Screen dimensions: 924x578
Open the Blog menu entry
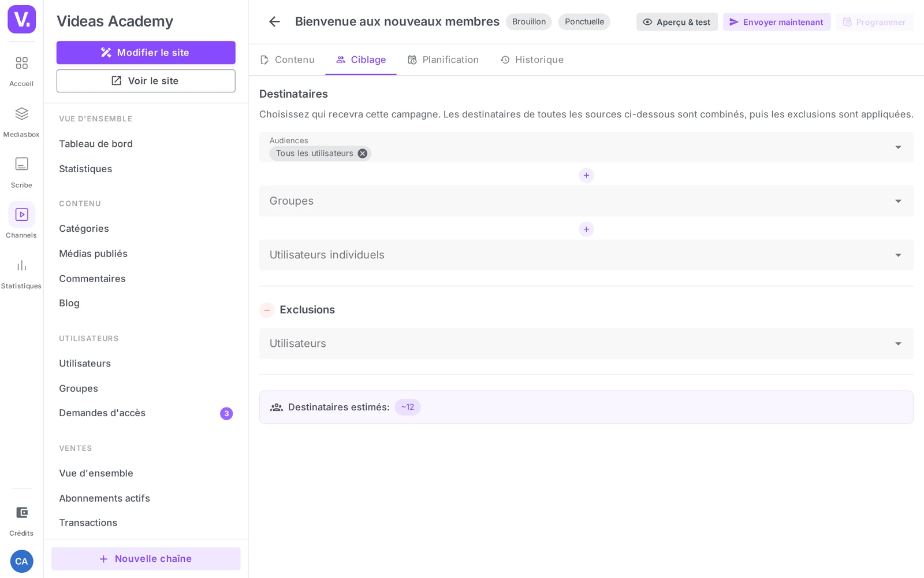[x=69, y=303]
